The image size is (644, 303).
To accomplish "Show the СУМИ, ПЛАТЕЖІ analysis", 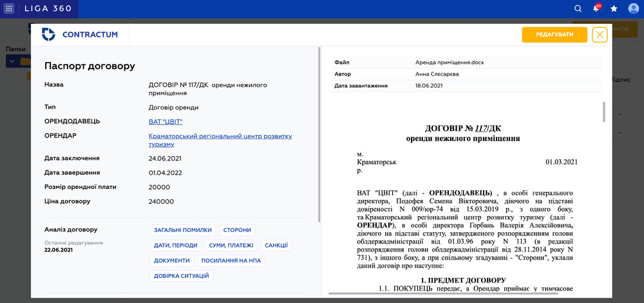I will click(231, 246).
